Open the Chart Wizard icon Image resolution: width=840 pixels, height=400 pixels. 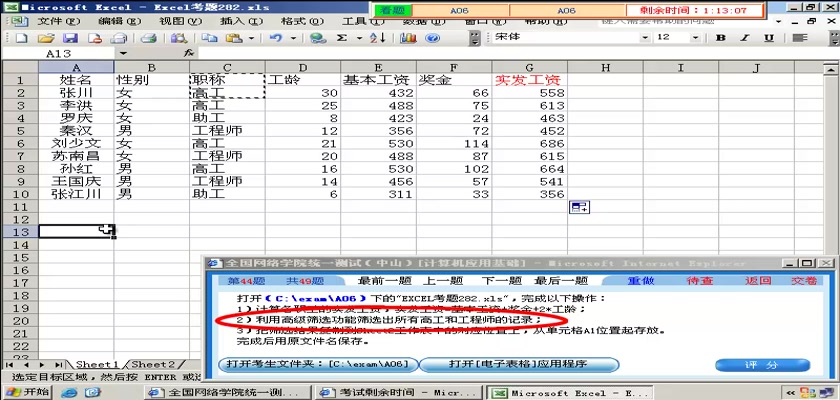[x=408, y=38]
